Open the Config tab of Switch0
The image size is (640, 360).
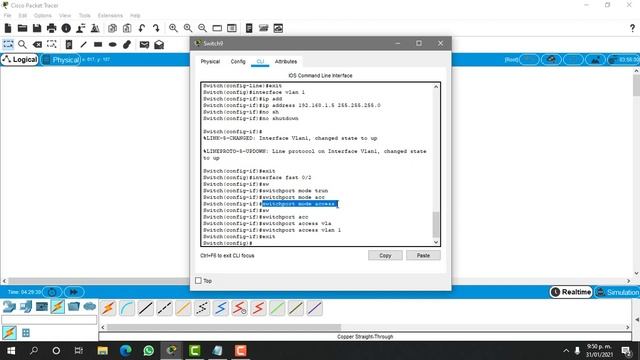pyautogui.click(x=238, y=62)
